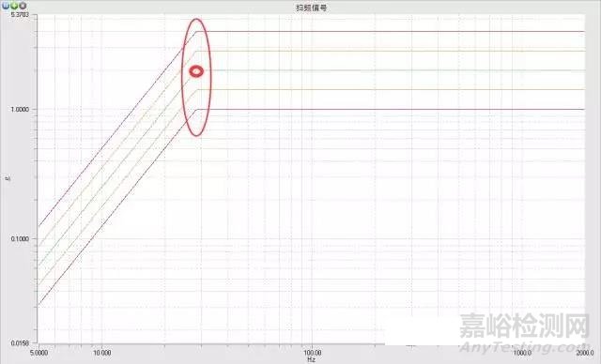
Task: Click the g unit label beside the y-axis
Action: (x=7, y=178)
